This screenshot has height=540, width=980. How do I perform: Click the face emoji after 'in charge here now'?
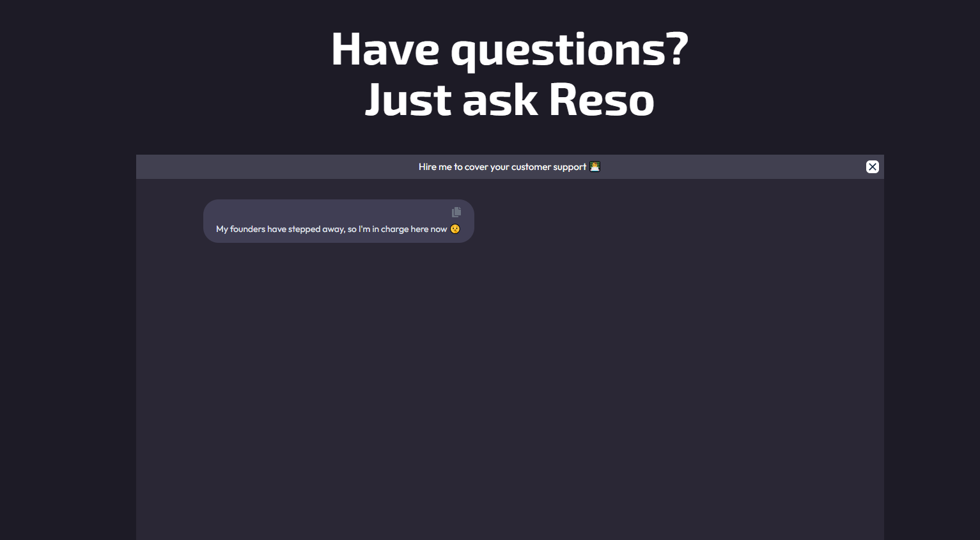[x=455, y=229]
